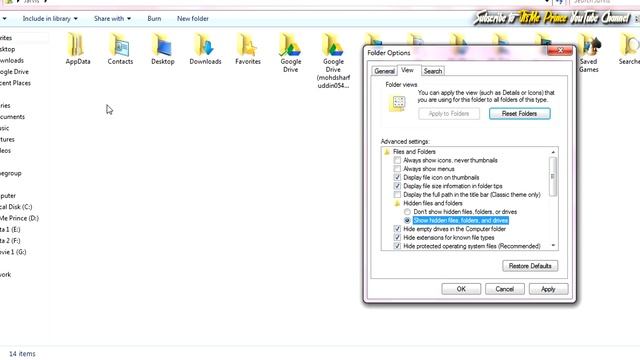
Task: Open the Contacts folder icon
Action: point(120,44)
